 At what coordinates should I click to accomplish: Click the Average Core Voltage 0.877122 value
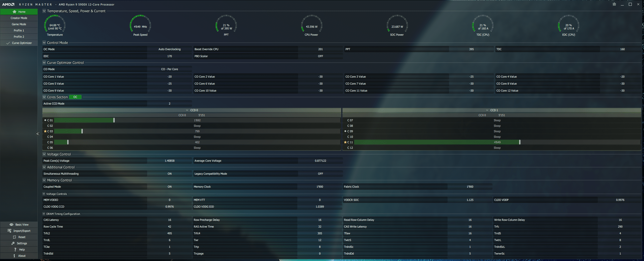(320, 161)
